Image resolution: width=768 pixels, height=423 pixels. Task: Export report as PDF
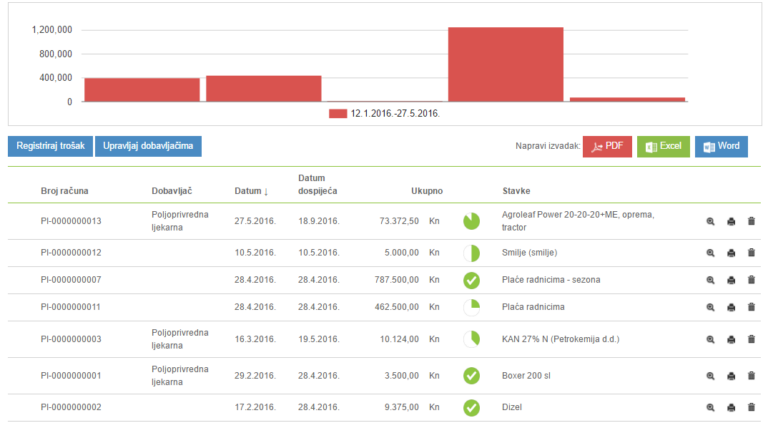607,146
